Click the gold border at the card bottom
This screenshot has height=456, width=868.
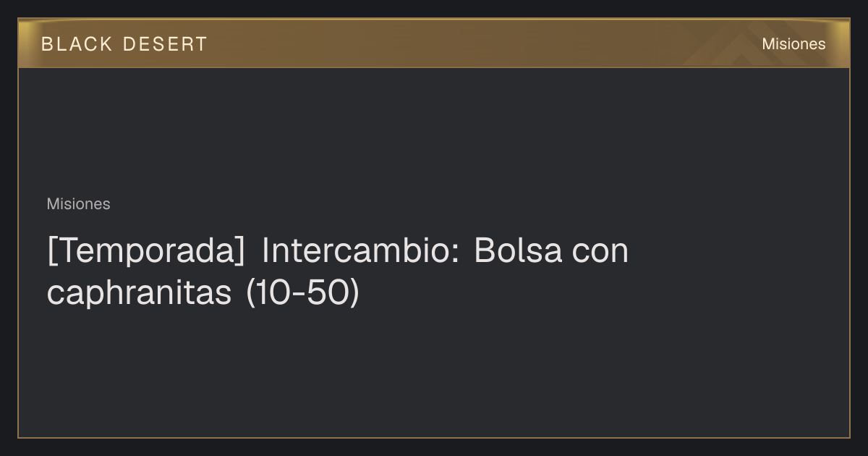pyautogui.click(x=434, y=437)
